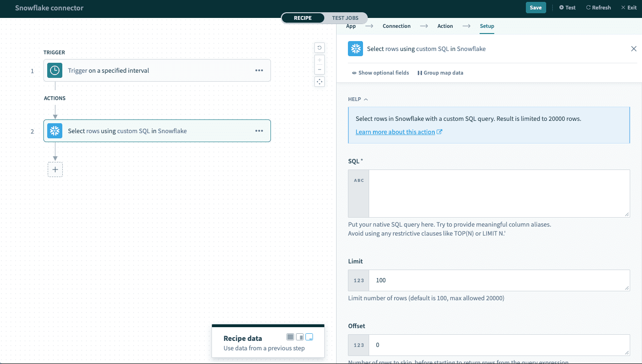Open the Learn more about this action link
Viewport: 642px width, 364px height.
click(x=395, y=132)
